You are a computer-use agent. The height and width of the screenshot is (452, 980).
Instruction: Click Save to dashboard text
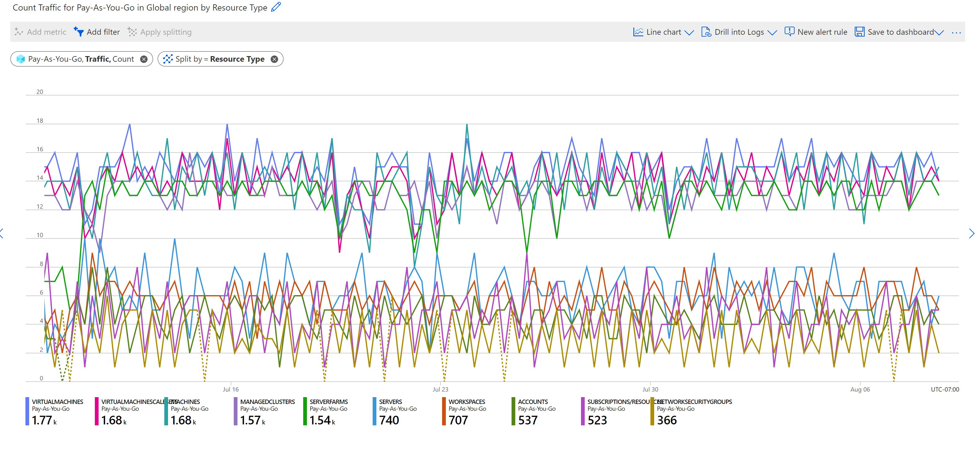[901, 32]
